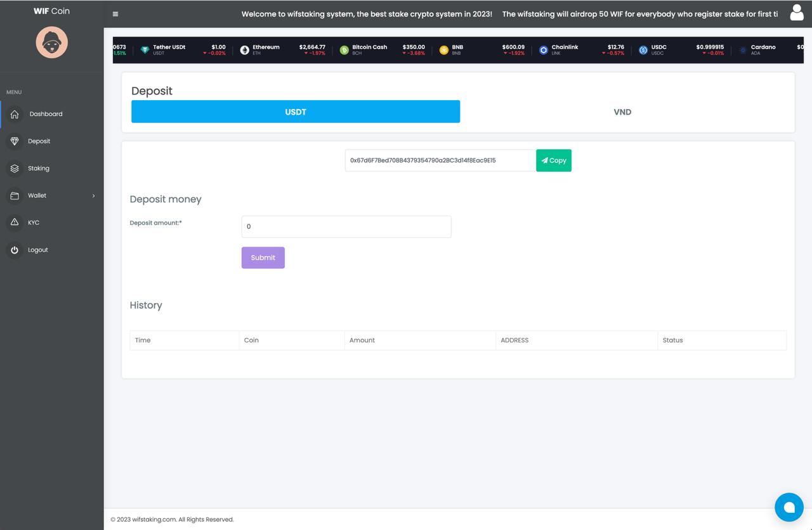Screen dimensions: 812x530
Task: Click the Tether price $1.00
Action: (x=218, y=47)
